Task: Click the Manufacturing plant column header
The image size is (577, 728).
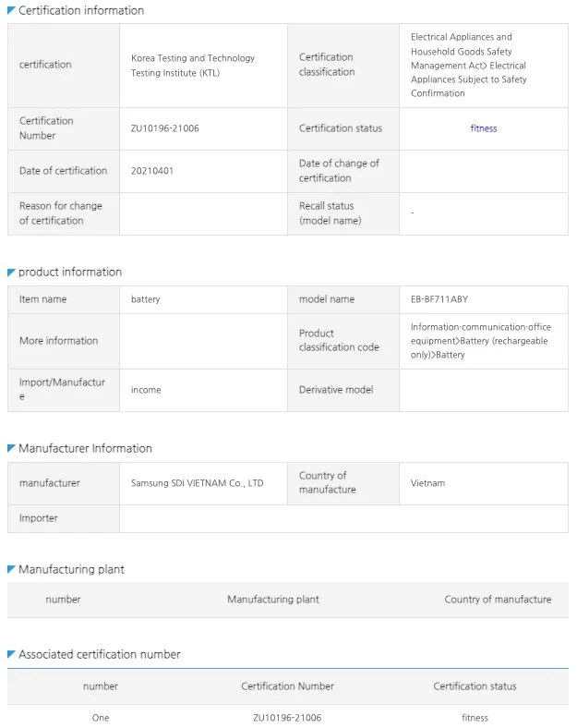Action: [x=272, y=600]
